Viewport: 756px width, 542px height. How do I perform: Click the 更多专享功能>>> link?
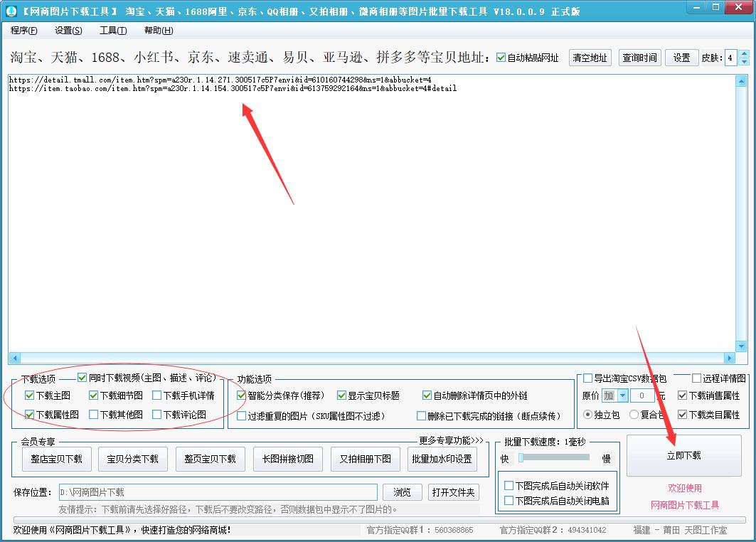pyautogui.click(x=452, y=440)
